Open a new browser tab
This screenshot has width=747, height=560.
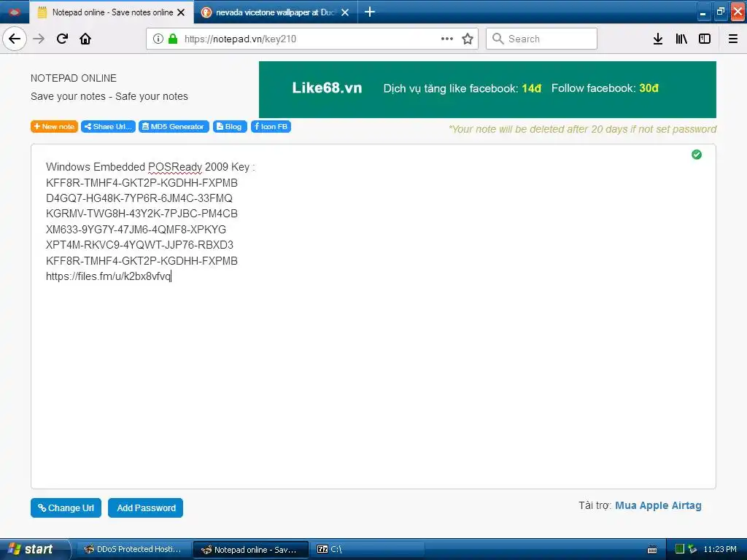pos(370,12)
